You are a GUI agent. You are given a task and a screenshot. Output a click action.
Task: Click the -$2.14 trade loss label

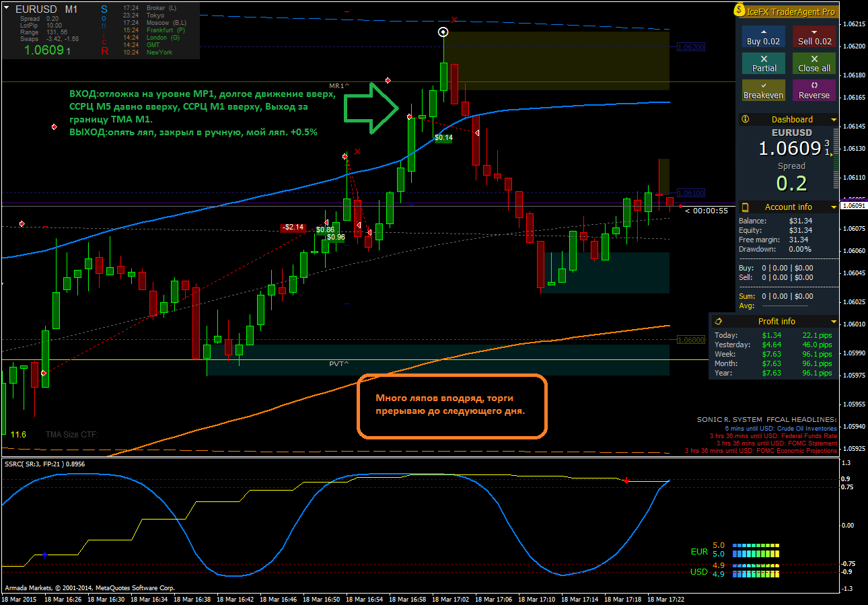click(x=293, y=227)
